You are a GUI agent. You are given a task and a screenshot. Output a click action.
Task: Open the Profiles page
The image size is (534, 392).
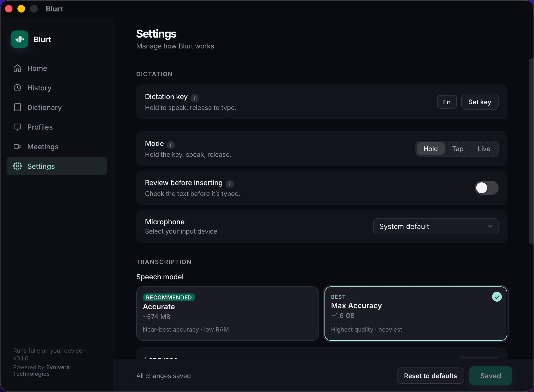57,127
